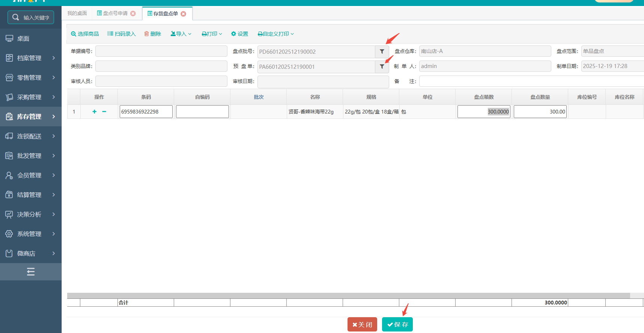
Task: Open the 采购管理 sidebar icon
Action: (x=9, y=97)
